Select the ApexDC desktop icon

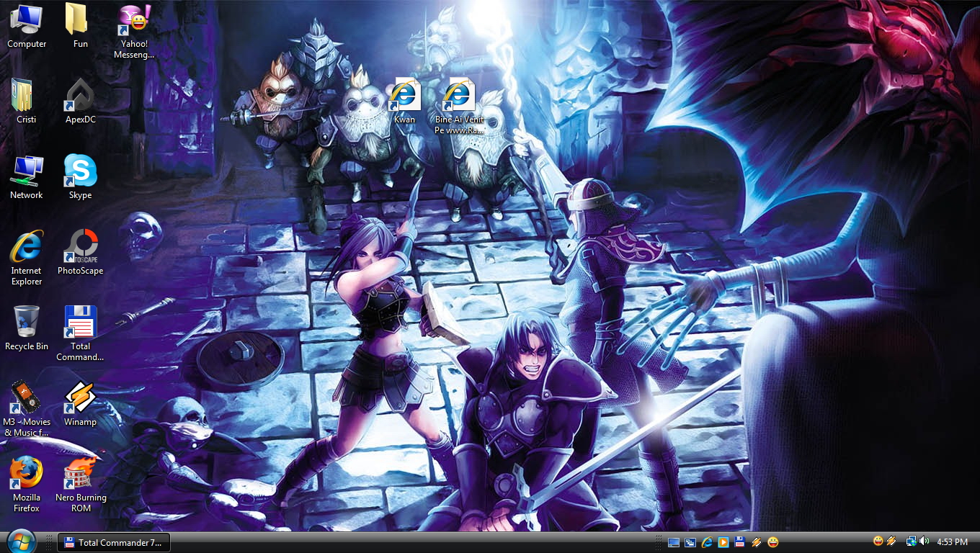coord(80,96)
